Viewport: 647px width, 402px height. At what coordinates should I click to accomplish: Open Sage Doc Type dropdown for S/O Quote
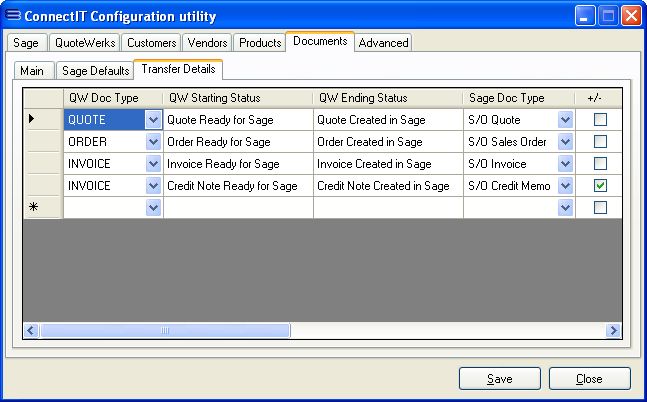point(565,120)
